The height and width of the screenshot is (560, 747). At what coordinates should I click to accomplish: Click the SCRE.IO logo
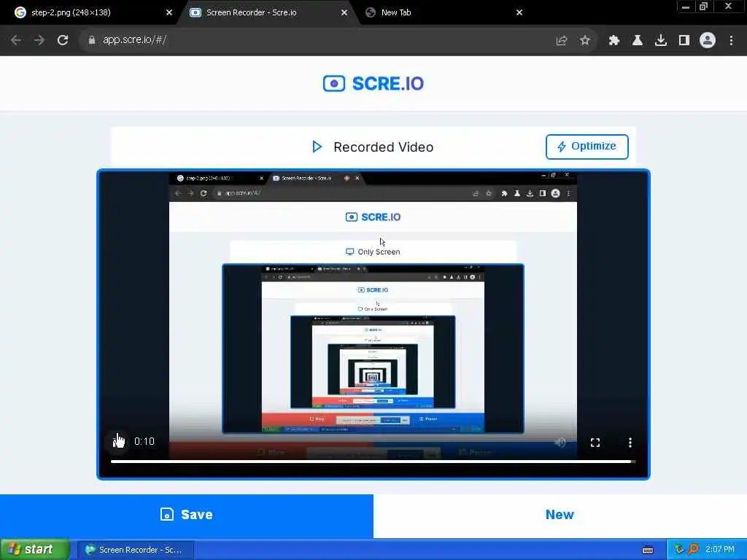pos(373,83)
